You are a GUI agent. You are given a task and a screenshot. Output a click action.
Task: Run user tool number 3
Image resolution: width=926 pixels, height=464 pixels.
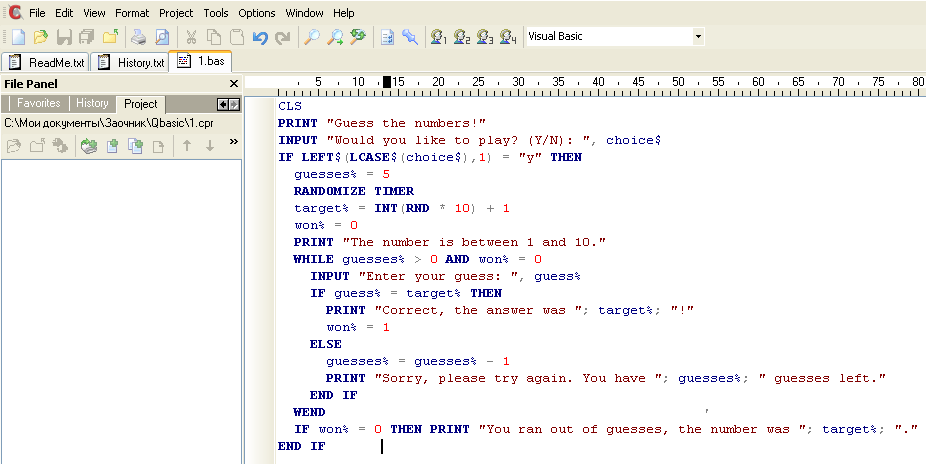coord(485,37)
